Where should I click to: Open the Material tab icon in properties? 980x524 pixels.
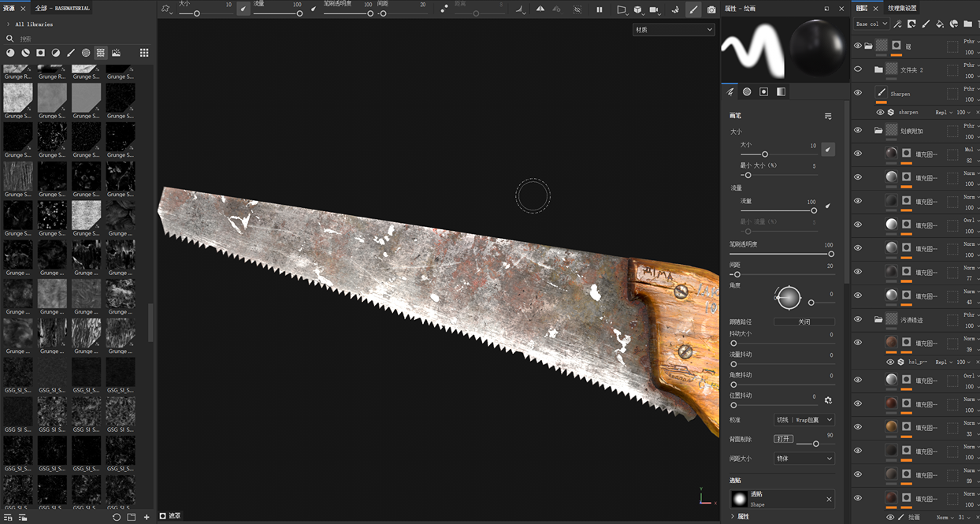781,91
